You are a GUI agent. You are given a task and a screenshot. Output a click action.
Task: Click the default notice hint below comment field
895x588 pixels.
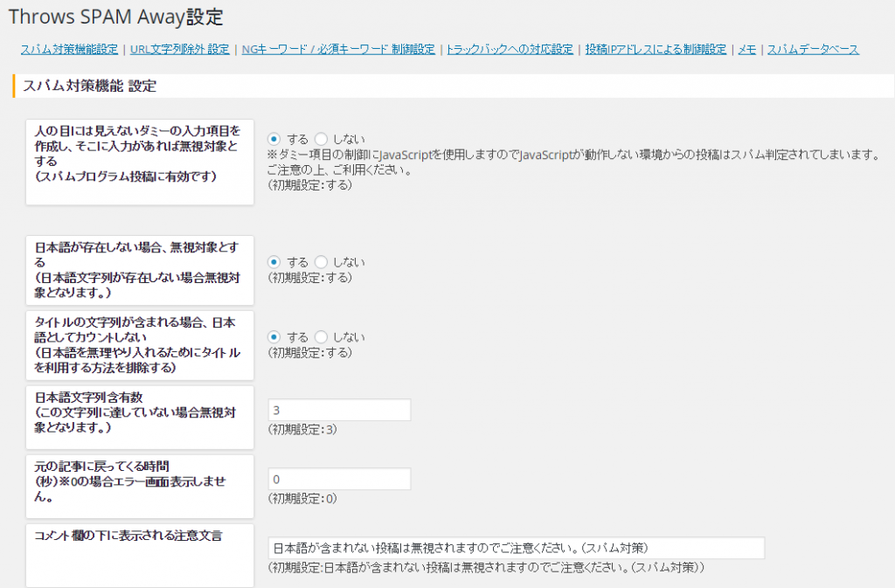(x=486, y=568)
